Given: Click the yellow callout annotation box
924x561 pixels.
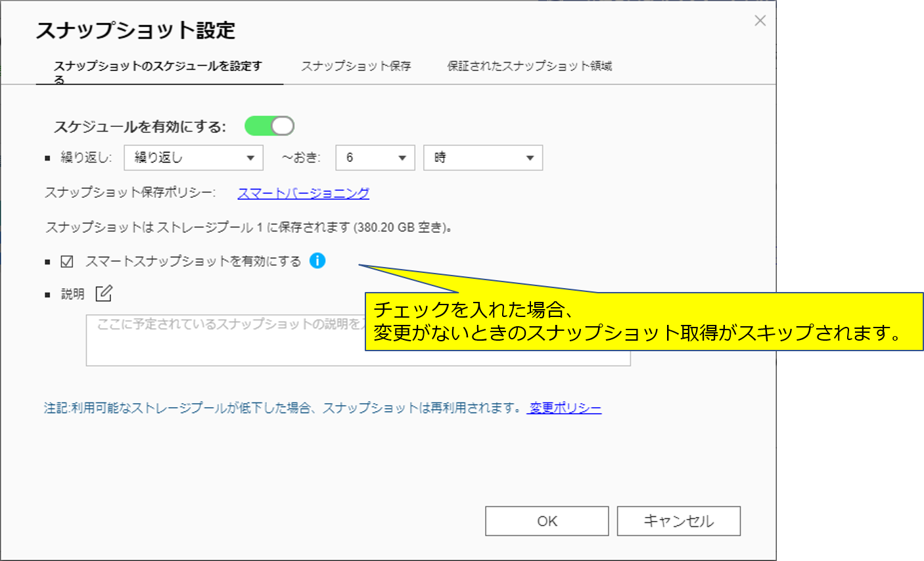Looking at the screenshot, I should (x=644, y=322).
